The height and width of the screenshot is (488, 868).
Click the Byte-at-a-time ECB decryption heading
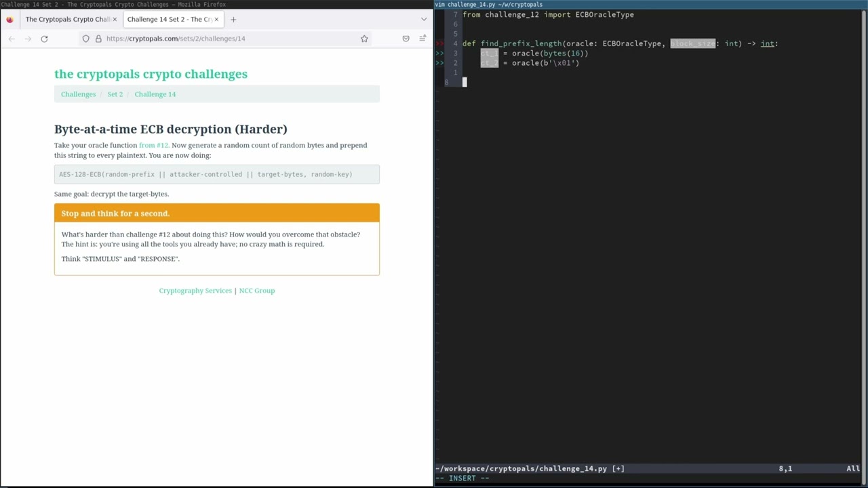pos(171,129)
